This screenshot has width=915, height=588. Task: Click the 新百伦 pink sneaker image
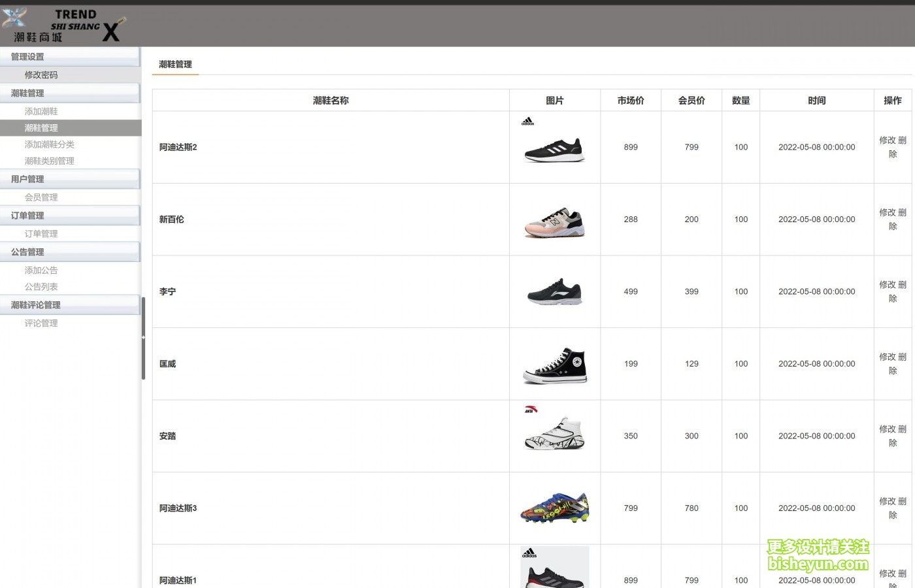pos(555,220)
